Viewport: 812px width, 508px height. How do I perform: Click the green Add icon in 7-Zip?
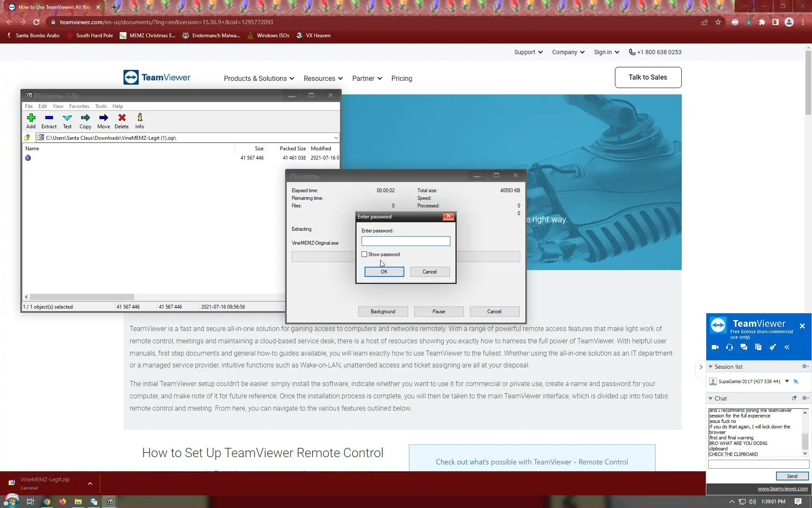pyautogui.click(x=31, y=118)
